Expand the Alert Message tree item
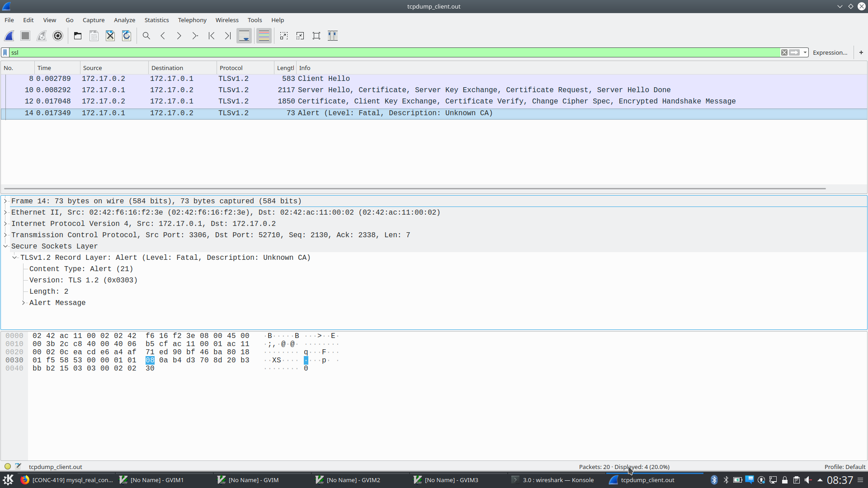868x488 pixels. point(24,303)
